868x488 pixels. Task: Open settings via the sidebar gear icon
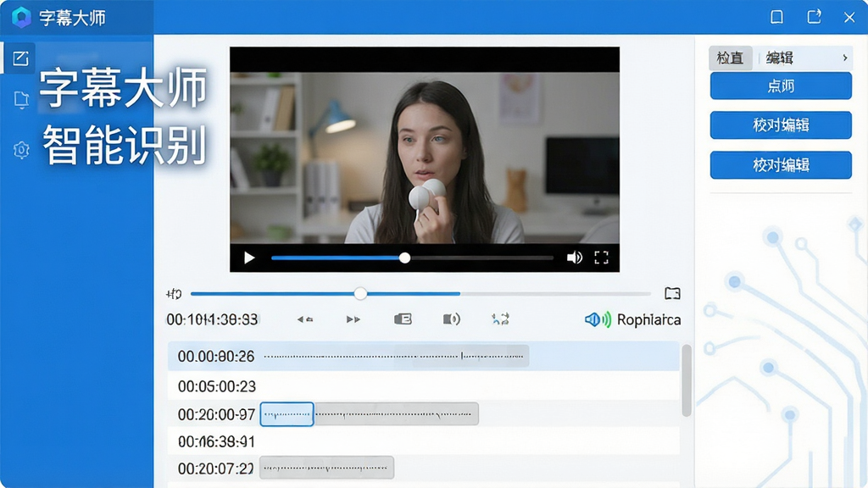(21, 150)
